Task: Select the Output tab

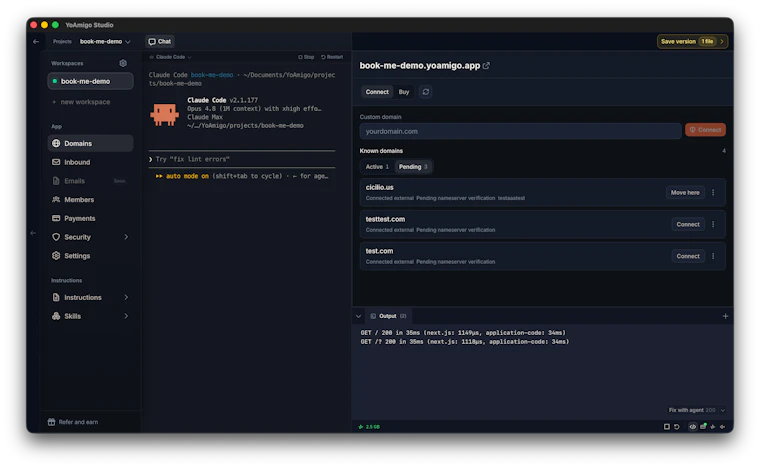Action: click(388, 316)
